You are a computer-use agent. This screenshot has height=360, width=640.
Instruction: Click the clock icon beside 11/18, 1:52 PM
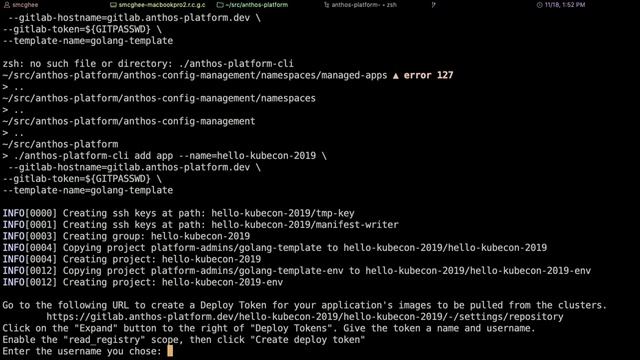pos(539,5)
